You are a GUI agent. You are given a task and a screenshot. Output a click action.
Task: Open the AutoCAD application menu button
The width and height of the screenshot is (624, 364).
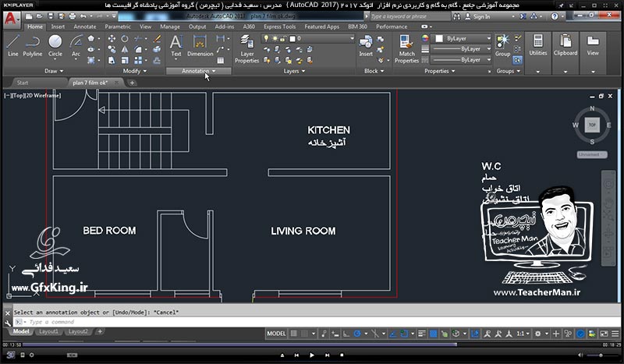(x=10, y=19)
